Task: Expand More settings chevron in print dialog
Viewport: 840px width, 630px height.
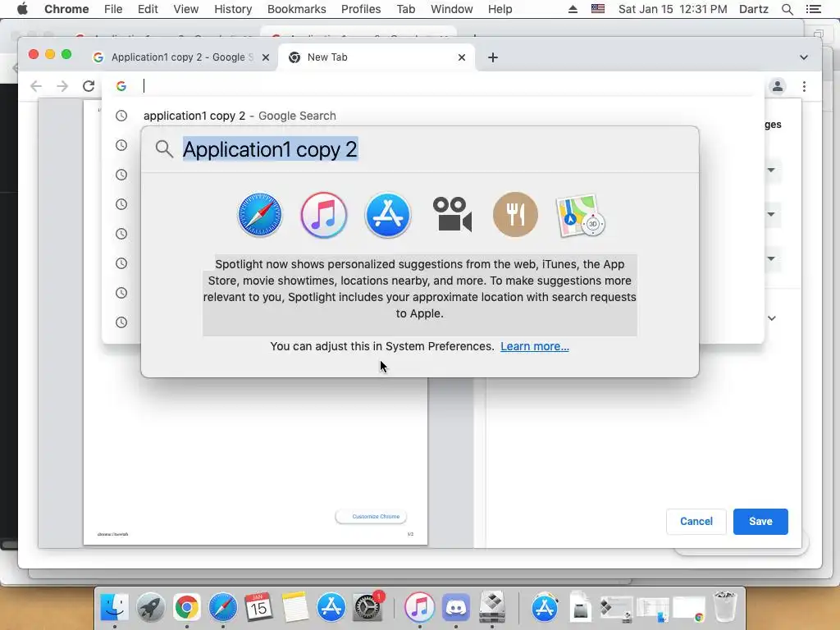Action: pos(771,318)
